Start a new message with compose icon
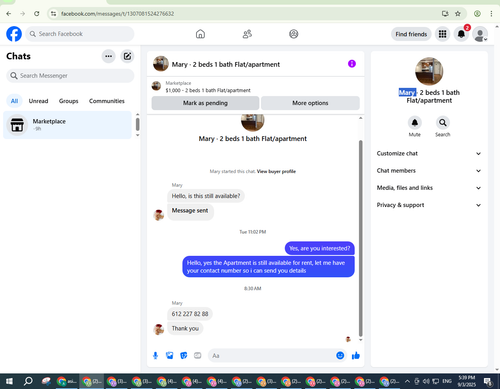This screenshot has width=500, height=389. pyautogui.click(x=127, y=56)
